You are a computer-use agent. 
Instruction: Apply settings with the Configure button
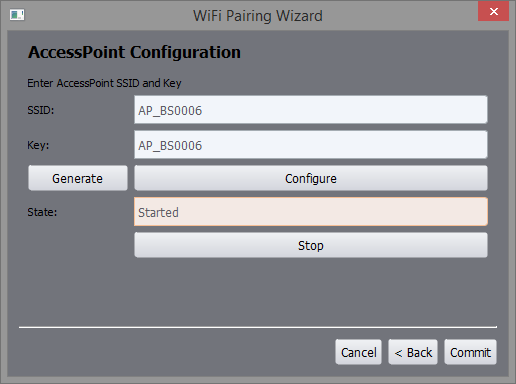click(x=311, y=178)
